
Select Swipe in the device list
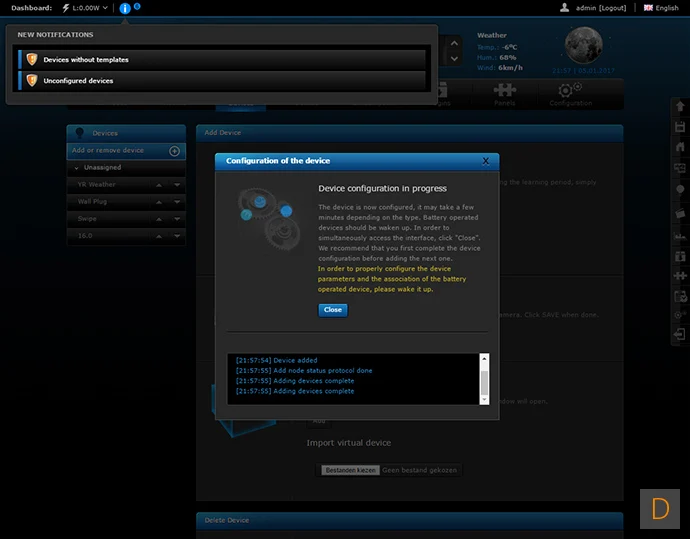[x=87, y=219]
